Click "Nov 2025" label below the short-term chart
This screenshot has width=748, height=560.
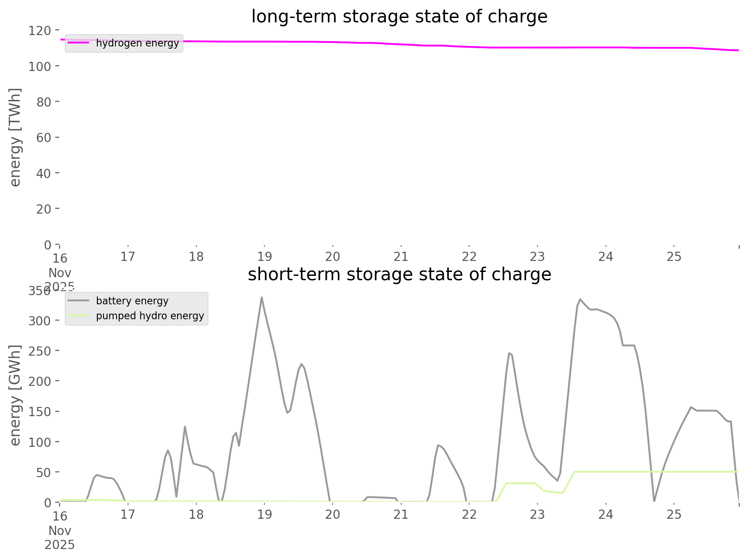pyautogui.click(x=60, y=538)
